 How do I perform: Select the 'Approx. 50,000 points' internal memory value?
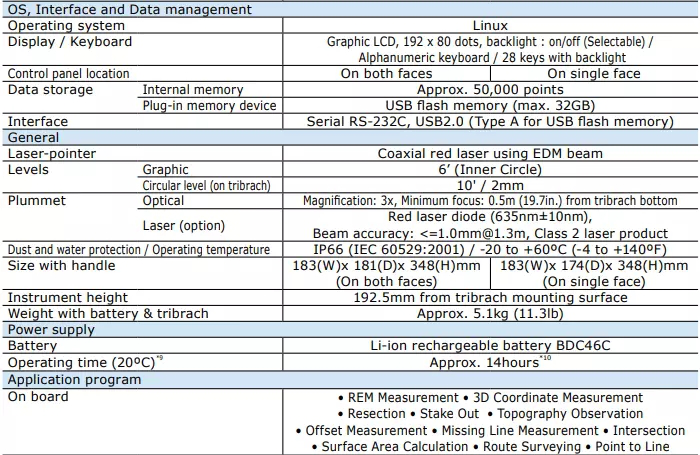489,89
